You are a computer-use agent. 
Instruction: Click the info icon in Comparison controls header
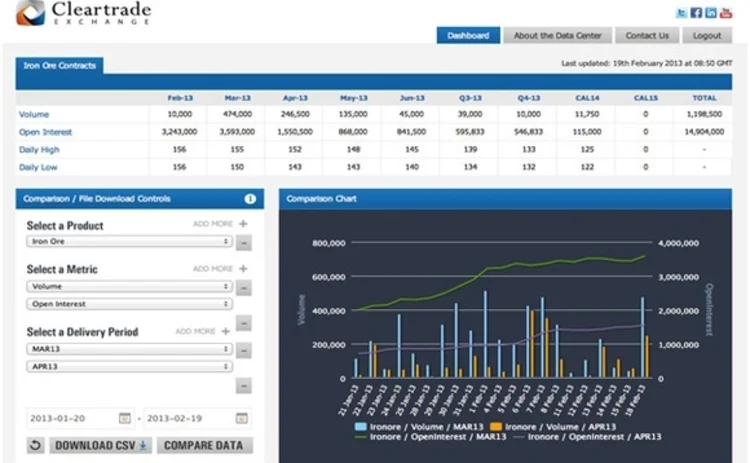tap(250, 199)
